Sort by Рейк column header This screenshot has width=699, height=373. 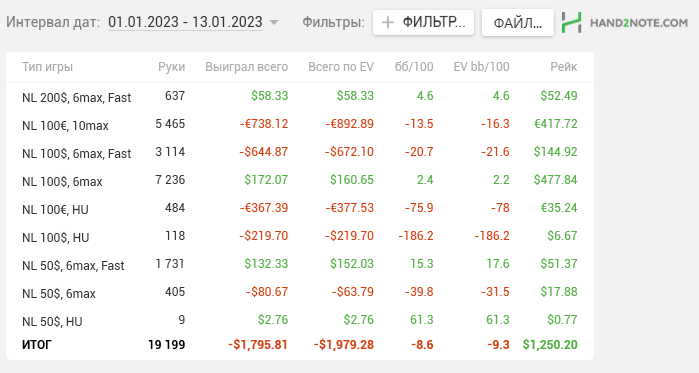tap(564, 67)
